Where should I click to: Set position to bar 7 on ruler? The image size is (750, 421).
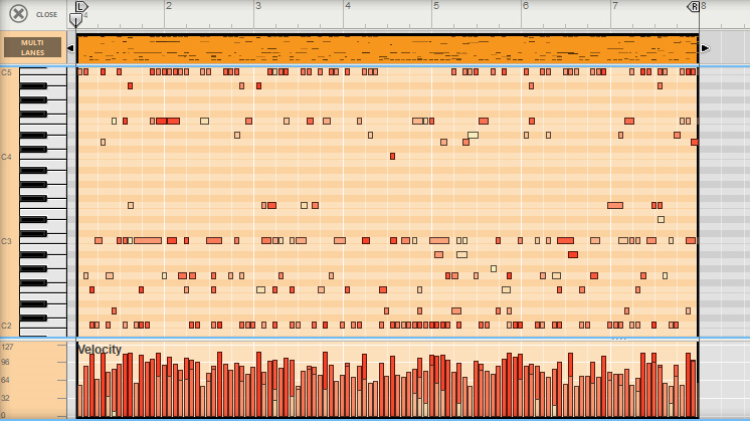tap(612, 7)
